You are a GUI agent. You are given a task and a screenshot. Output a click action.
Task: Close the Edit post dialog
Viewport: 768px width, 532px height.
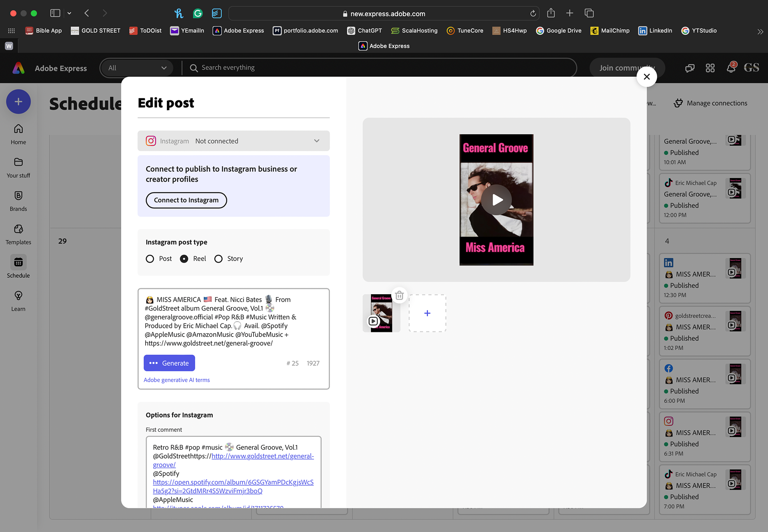click(646, 77)
